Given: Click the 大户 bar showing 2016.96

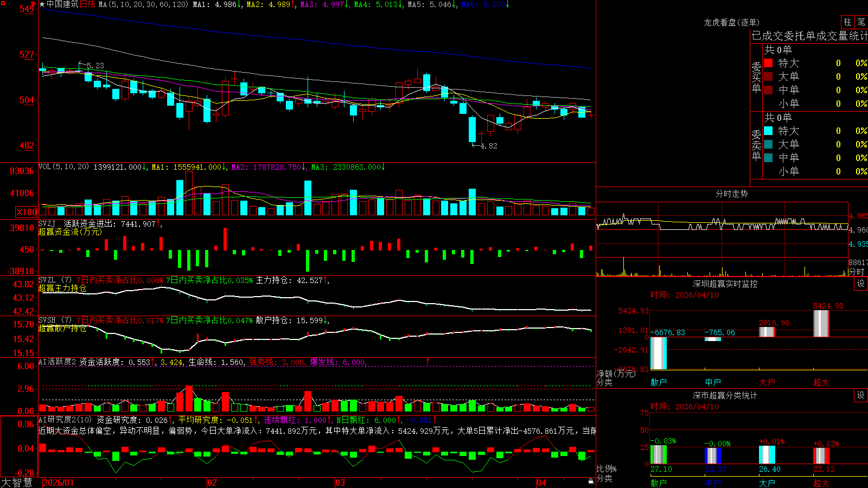Looking at the screenshot, I should [x=767, y=332].
